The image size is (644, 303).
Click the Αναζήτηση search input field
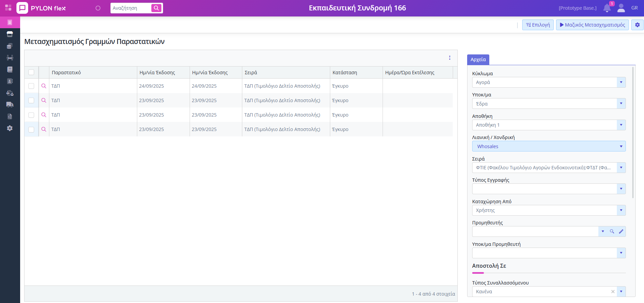(x=131, y=8)
